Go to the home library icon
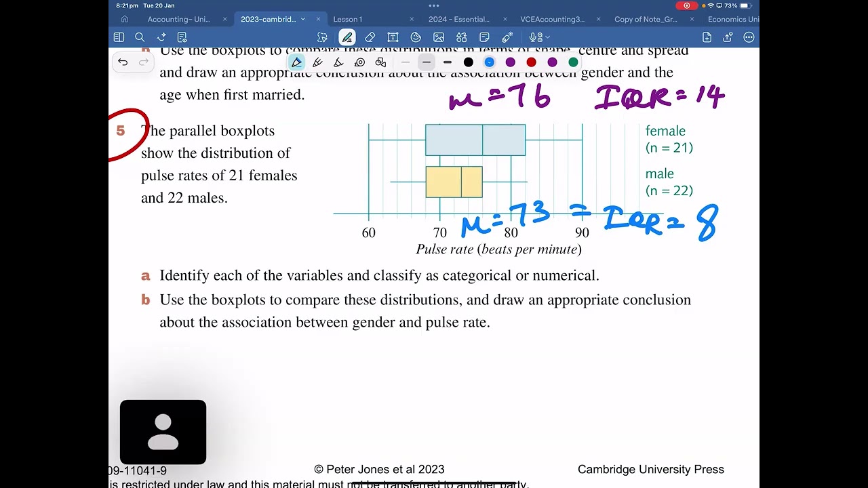 click(125, 19)
